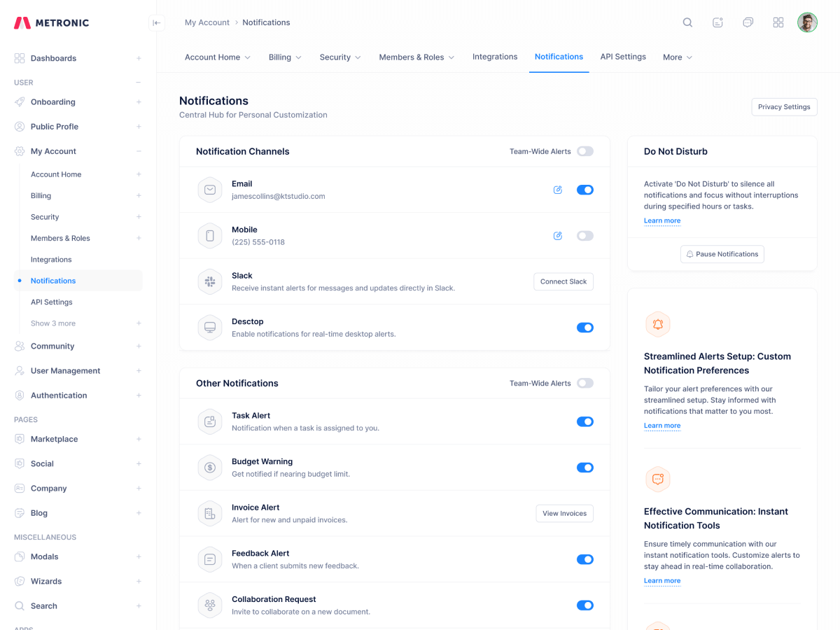This screenshot has height=630, width=840.
Task: Click the edit icon next to Email channel
Action: point(558,190)
